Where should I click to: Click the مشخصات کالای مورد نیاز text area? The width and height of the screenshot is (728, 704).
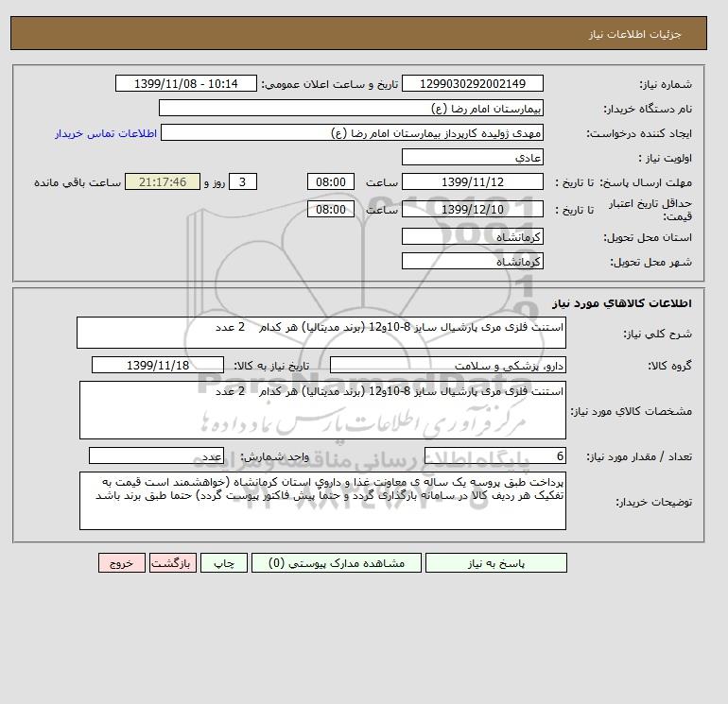(x=322, y=410)
